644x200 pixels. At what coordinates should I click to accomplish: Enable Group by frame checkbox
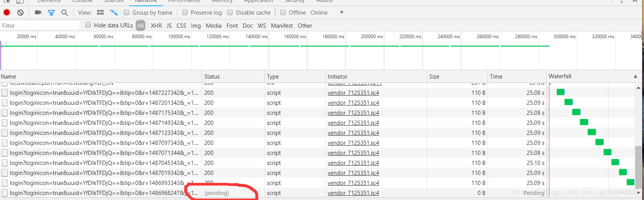click(126, 12)
